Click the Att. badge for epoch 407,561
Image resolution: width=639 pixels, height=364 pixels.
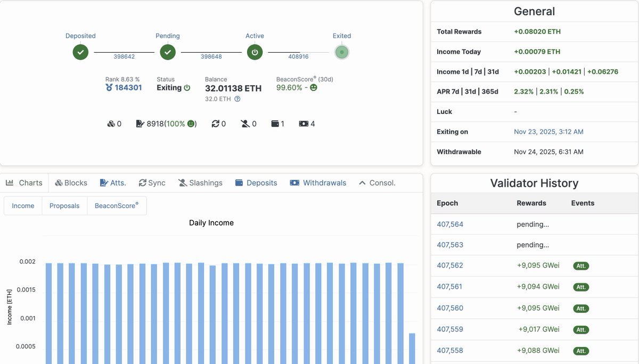click(581, 287)
